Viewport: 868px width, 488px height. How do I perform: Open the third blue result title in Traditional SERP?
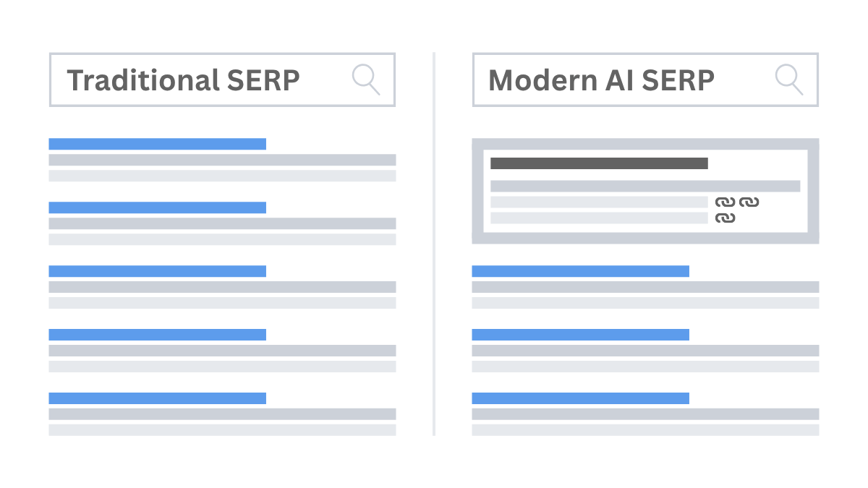pyautogui.click(x=157, y=271)
